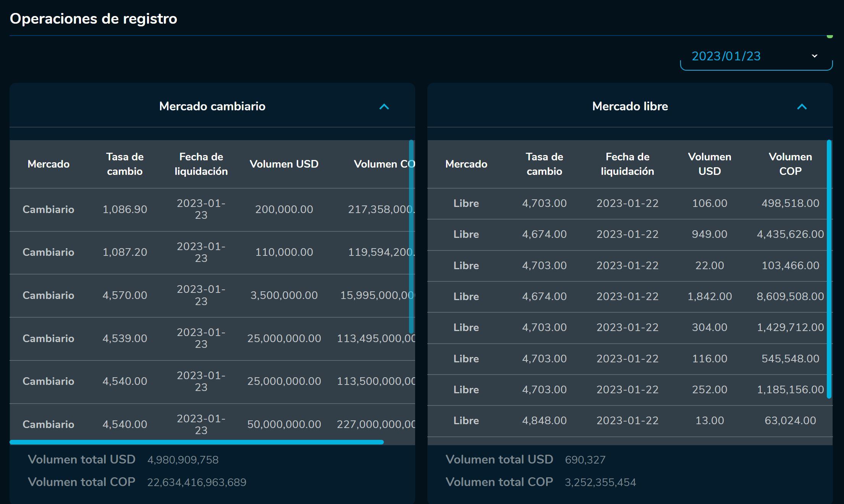Select the Cambiario row with rate 4,539.00
844x504 pixels.
click(125, 338)
